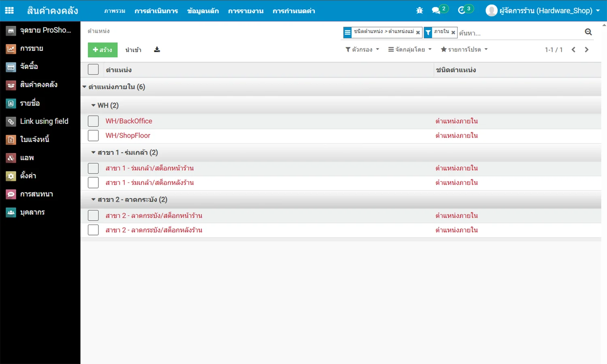Collapse the WH (2) group
The image size is (607, 364).
[105, 105]
